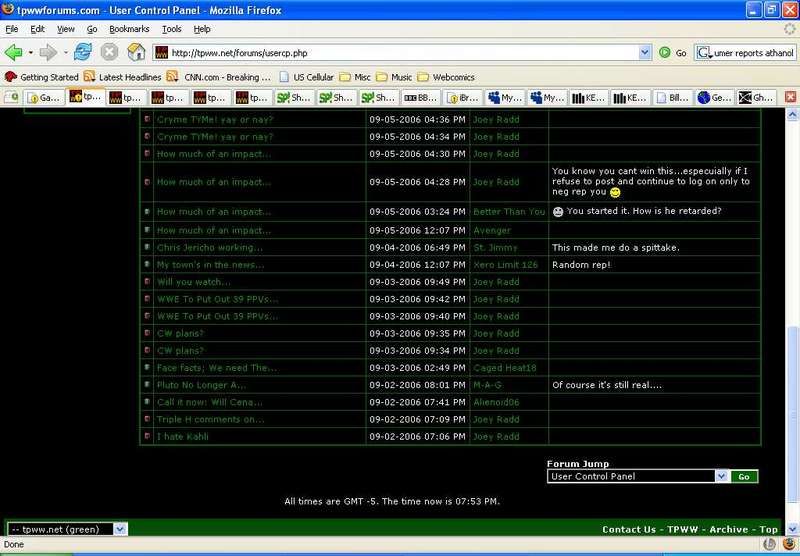
Task: Close the current tab with red X
Action: click(x=790, y=97)
